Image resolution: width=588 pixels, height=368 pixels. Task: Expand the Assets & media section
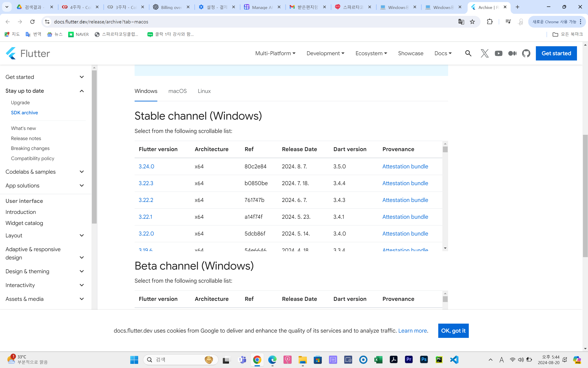click(x=45, y=299)
